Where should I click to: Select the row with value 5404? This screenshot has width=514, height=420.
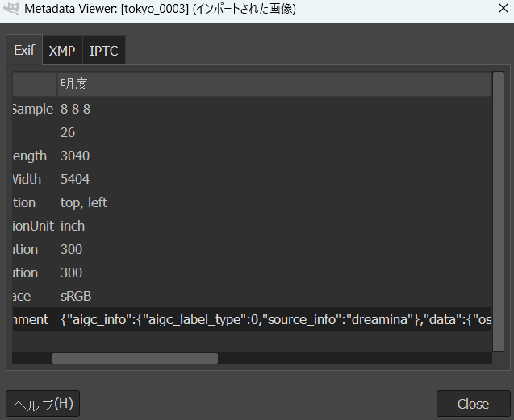[252, 179]
